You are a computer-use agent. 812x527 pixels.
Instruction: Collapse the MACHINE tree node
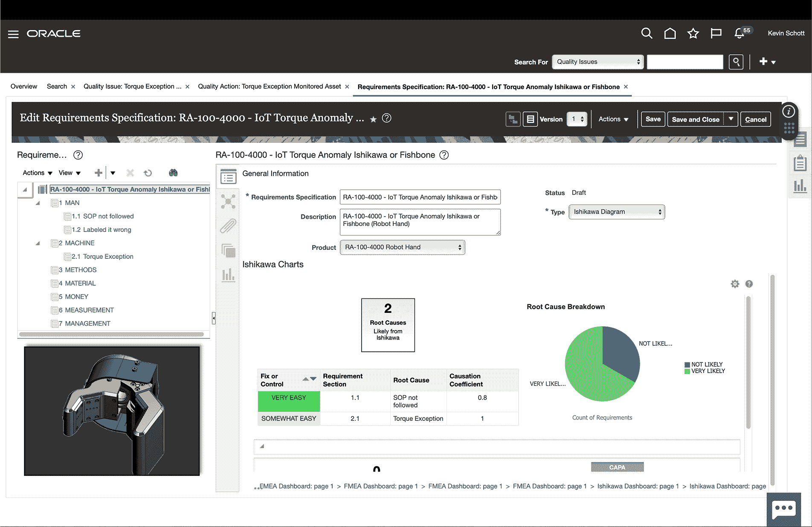tap(38, 243)
